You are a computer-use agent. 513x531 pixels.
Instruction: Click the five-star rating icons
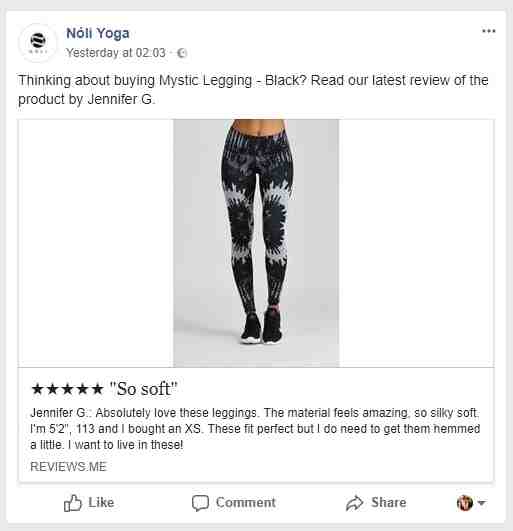(x=67, y=389)
